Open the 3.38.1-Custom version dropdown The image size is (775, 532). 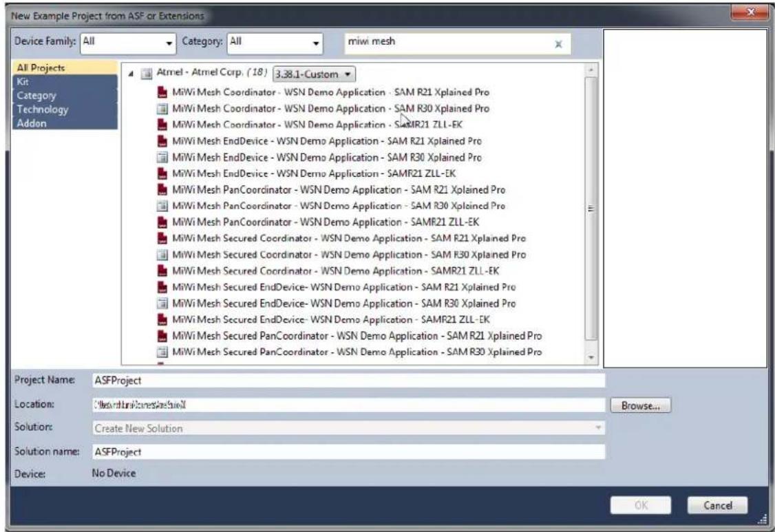click(314, 74)
